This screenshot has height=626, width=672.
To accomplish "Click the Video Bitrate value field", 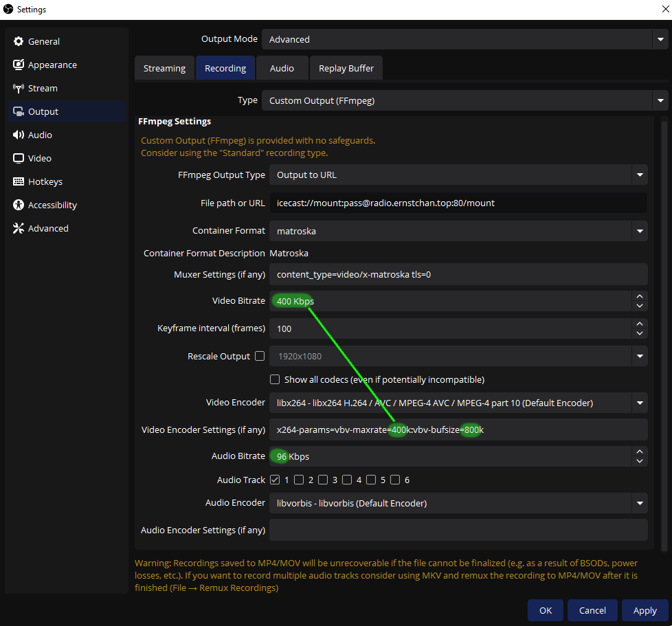I will coord(451,301).
